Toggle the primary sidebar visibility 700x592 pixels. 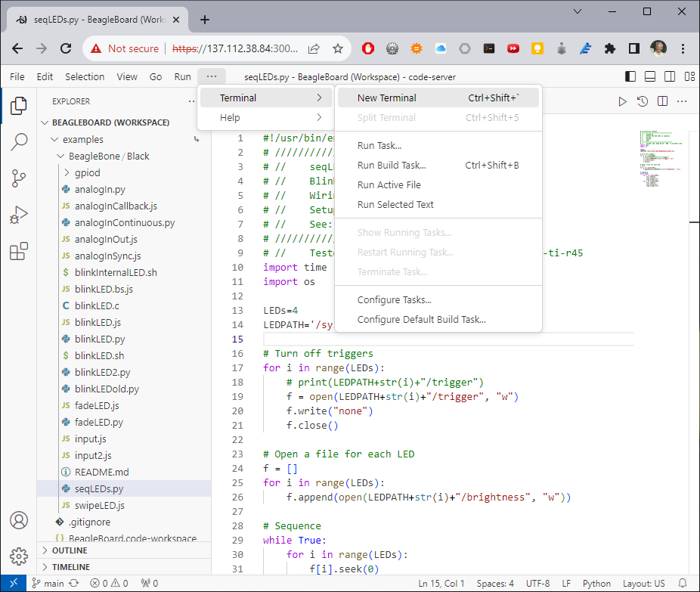[x=630, y=76]
